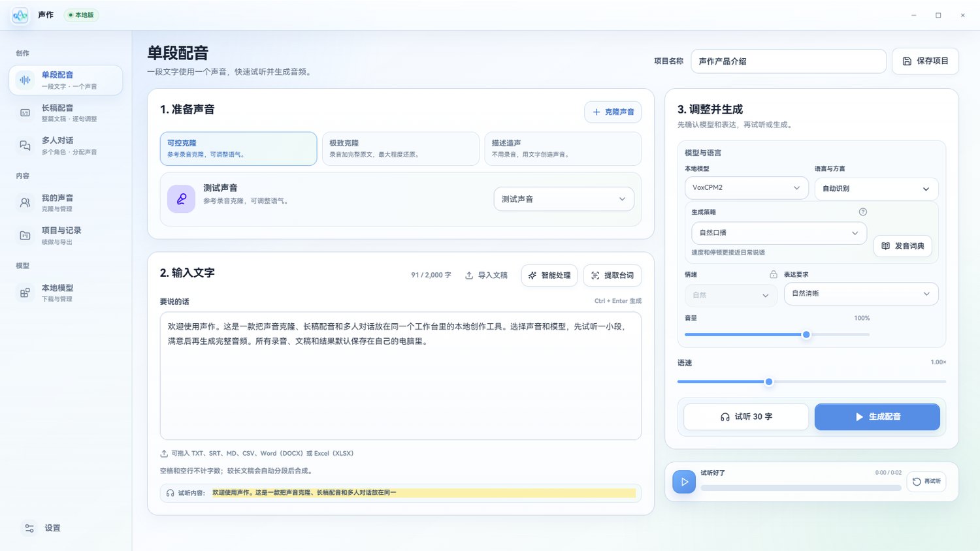Click the 项目名称 input field
This screenshot has height=551, width=980.
pyautogui.click(x=789, y=61)
